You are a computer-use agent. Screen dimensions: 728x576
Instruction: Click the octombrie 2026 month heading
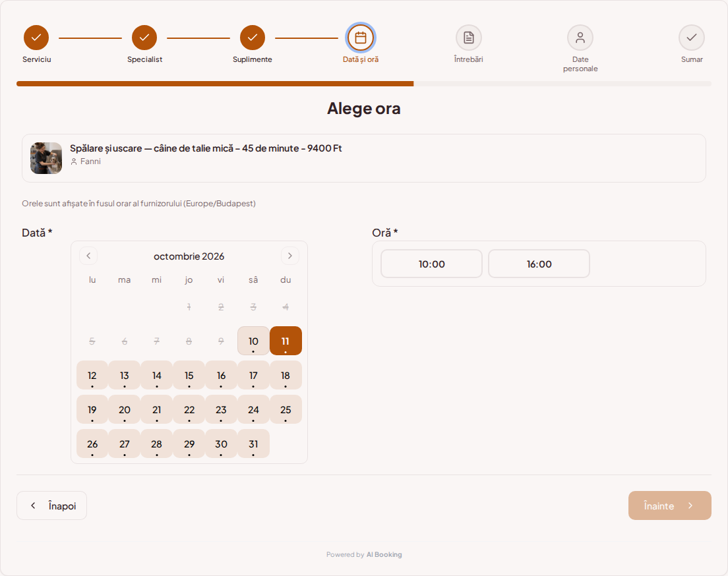189,256
